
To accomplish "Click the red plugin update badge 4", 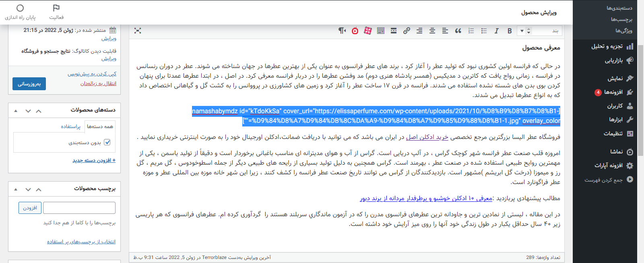I will (598, 92).
